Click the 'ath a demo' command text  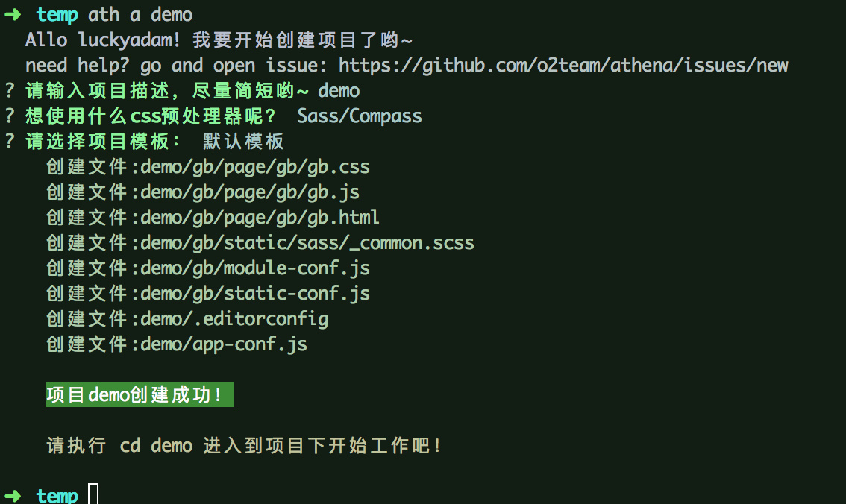coord(140,14)
